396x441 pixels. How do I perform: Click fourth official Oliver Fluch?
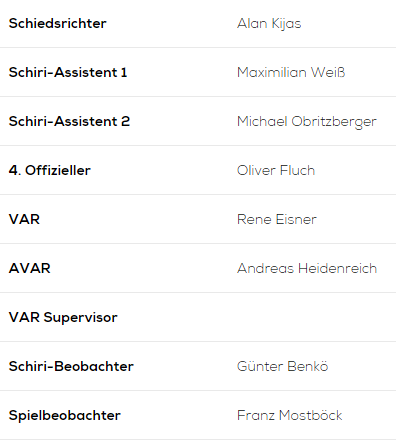click(x=276, y=170)
